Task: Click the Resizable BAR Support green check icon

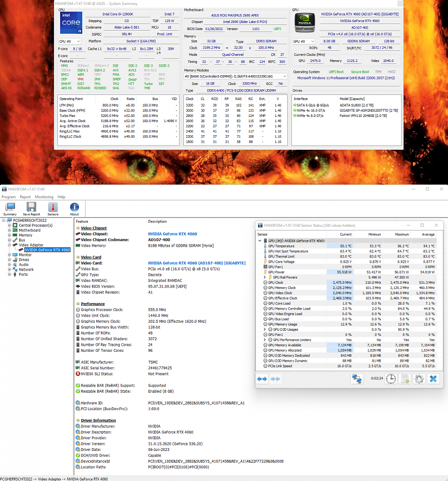Action: click(78, 385)
